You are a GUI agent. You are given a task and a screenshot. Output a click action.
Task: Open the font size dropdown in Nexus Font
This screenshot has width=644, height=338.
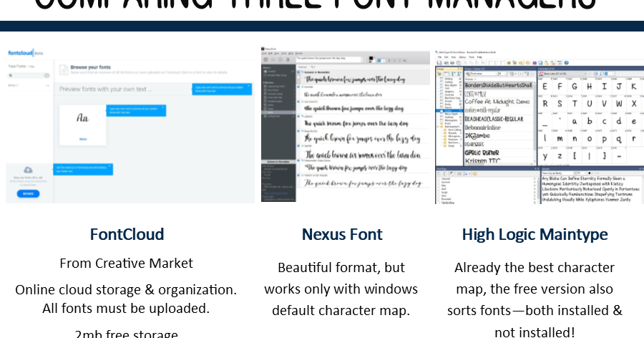tap(382, 61)
